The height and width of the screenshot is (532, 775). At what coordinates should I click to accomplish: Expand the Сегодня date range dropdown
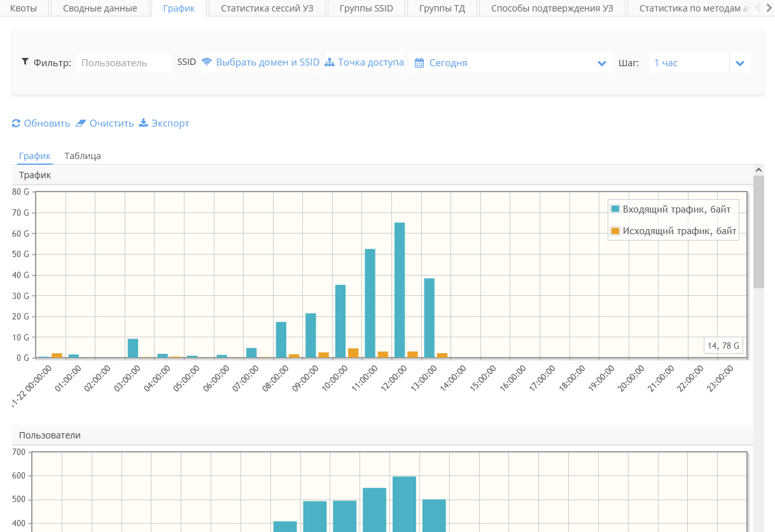(x=602, y=63)
